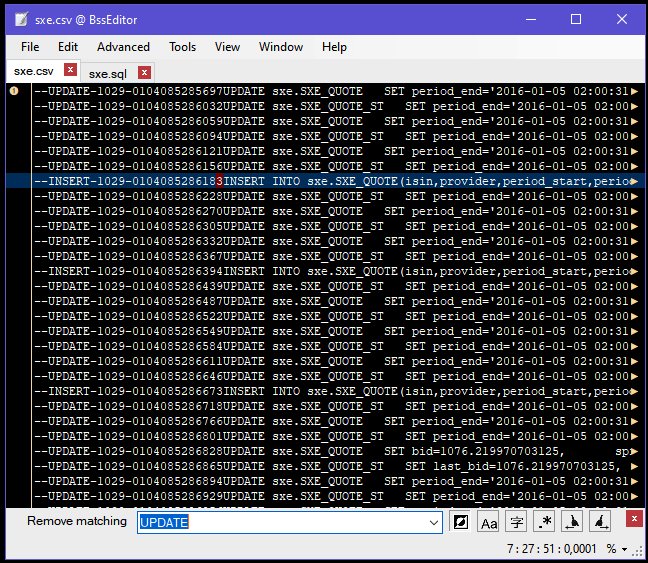Toggle case sensitive 'Aa' option

(489, 522)
